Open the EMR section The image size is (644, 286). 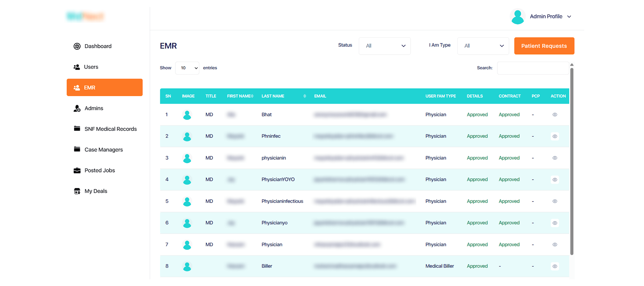[x=89, y=87]
